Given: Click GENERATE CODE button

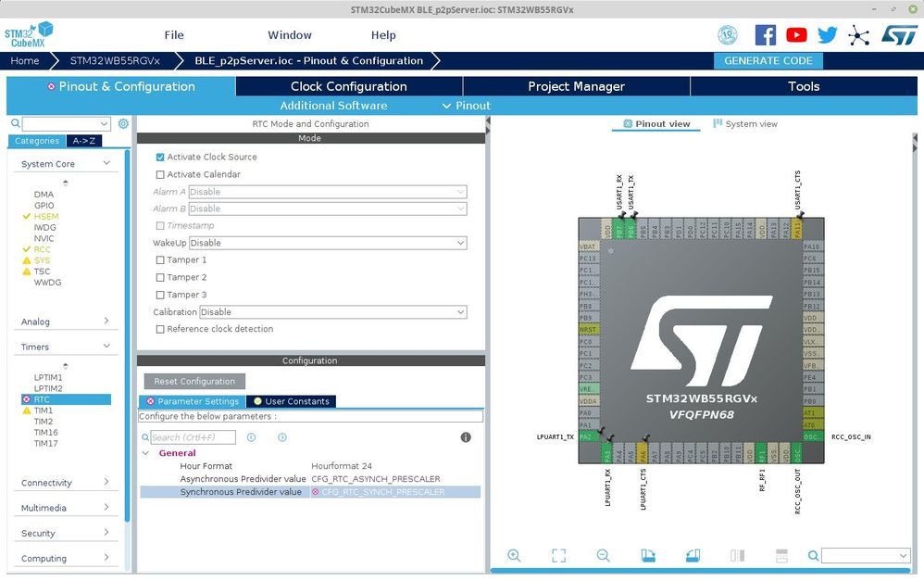Looking at the screenshot, I should pyautogui.click(x=768, y=61).
